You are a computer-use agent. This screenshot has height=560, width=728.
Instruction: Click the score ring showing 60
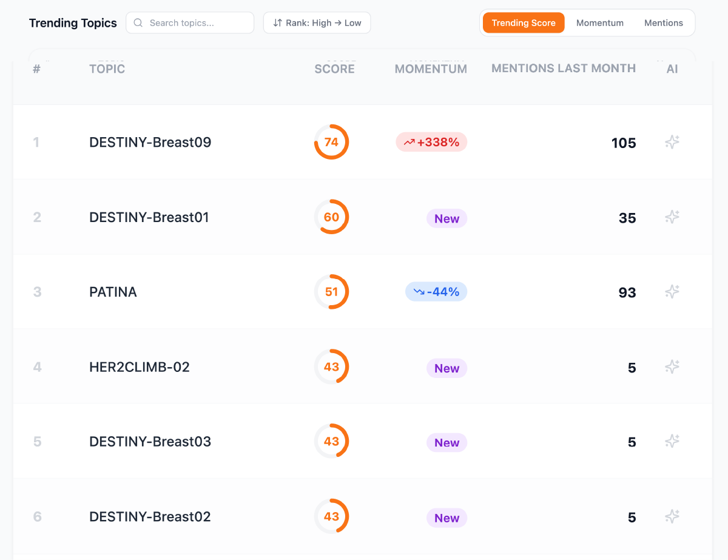[331, 217]
